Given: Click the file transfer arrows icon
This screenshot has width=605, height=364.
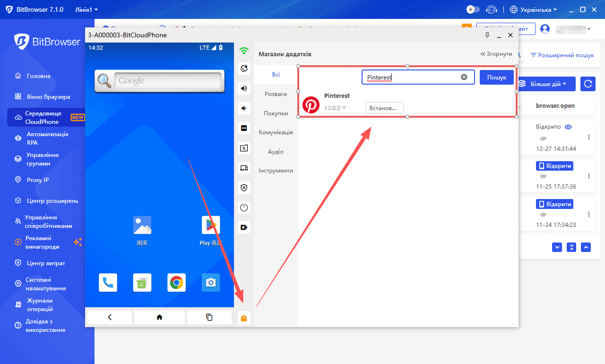Looking at the screenshot, I should coord(244,148).
